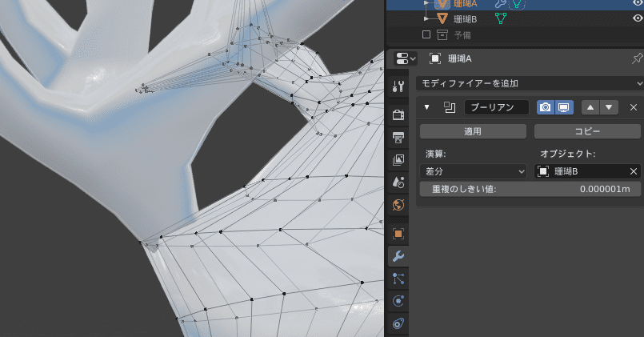Open the World properties tab
This screenshot has width=644, height=337.
point(398,205)
